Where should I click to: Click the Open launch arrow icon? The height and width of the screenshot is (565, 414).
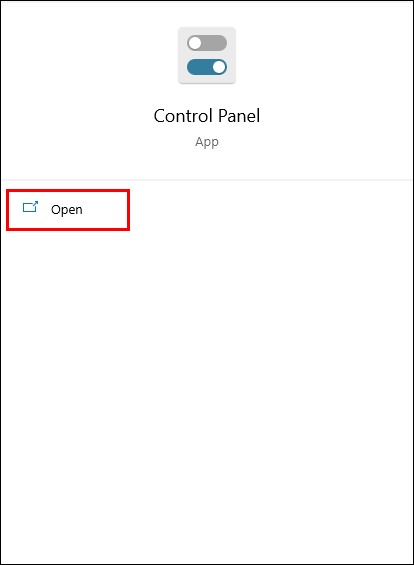tap(30, 207)
